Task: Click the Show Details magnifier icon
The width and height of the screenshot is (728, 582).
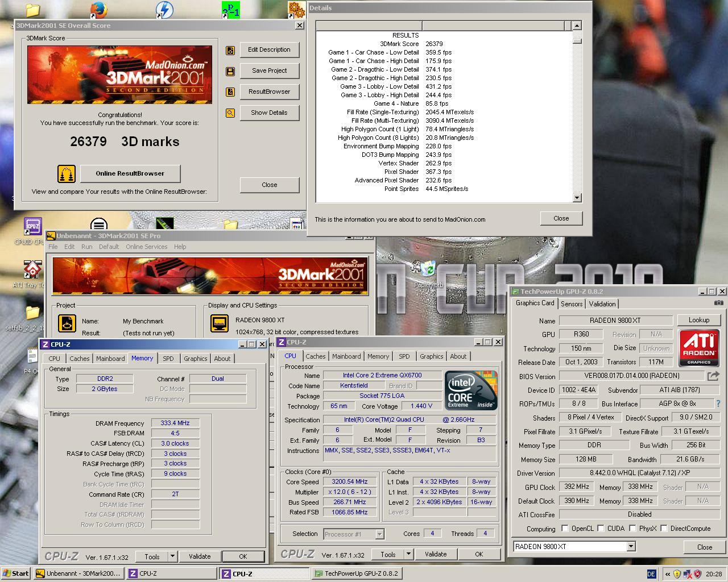Action: 230,113
